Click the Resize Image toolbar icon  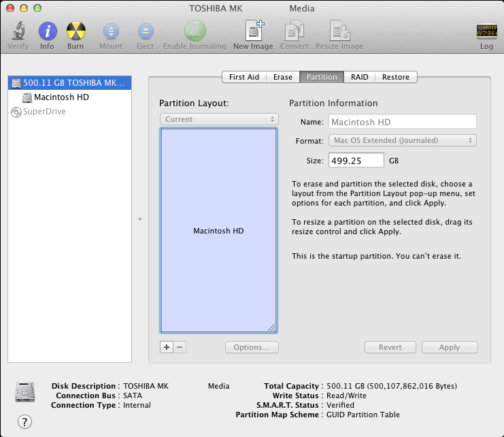pyautogui.click(x=339, y=31)
